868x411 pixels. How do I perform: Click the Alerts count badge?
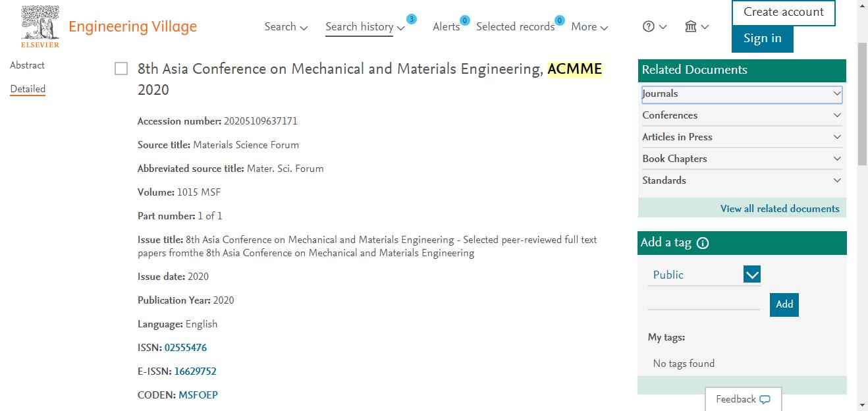(x=464, y=20)
